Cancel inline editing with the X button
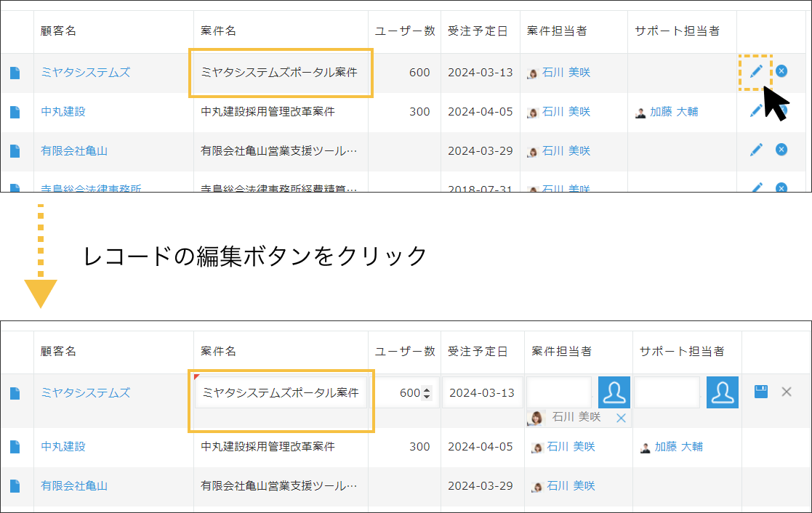 tap(786, 391)
